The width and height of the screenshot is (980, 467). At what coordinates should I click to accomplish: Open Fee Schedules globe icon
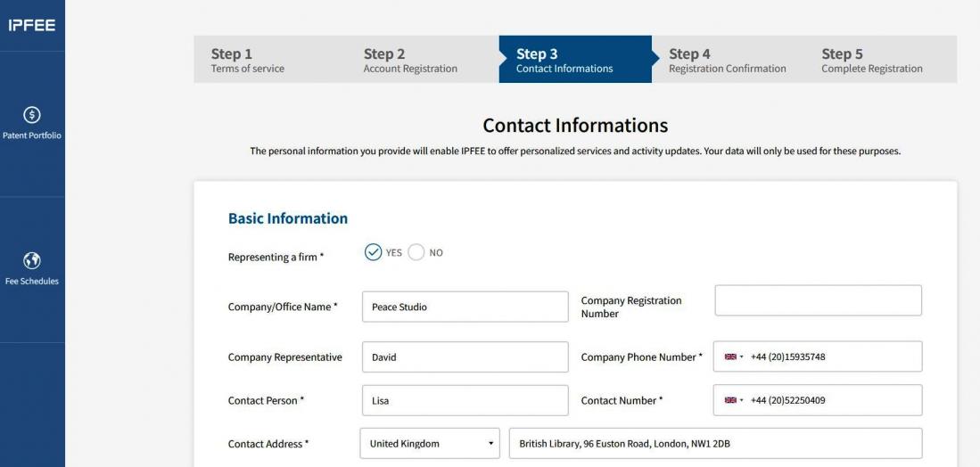click(32, 260)
